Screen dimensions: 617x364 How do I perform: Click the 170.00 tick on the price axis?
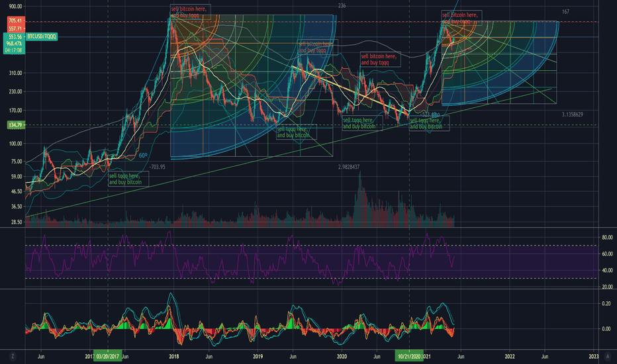click(16, 110)
